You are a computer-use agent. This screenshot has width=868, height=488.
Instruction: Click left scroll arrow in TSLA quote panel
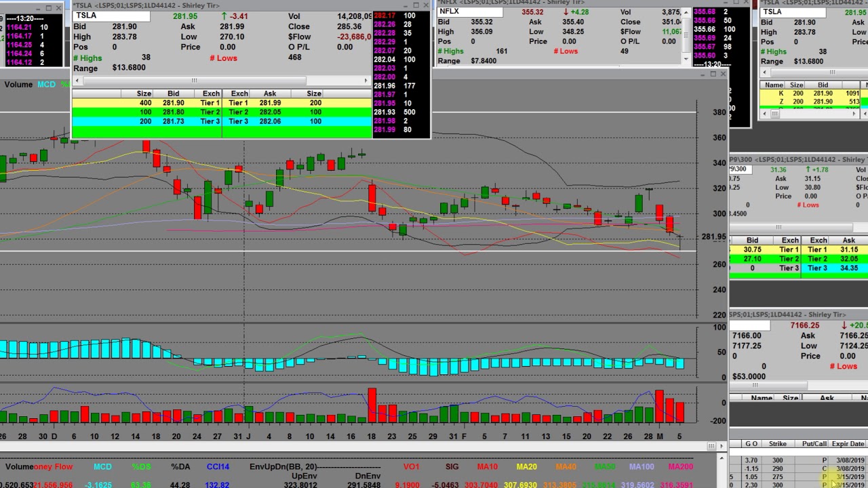pyautogui.click(x=77, y=81)
